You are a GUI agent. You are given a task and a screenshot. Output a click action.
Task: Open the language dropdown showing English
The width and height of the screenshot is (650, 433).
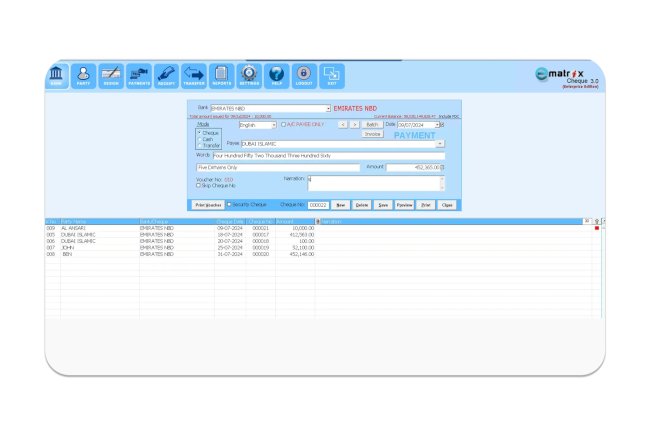[x=257, y=125]
